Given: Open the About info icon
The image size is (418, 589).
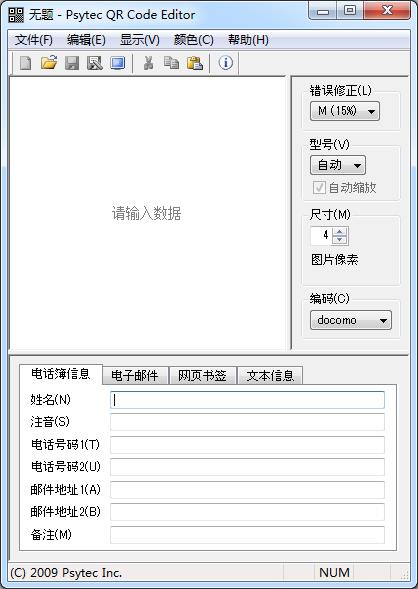Looking at the screenshot, I should point(225,63).
